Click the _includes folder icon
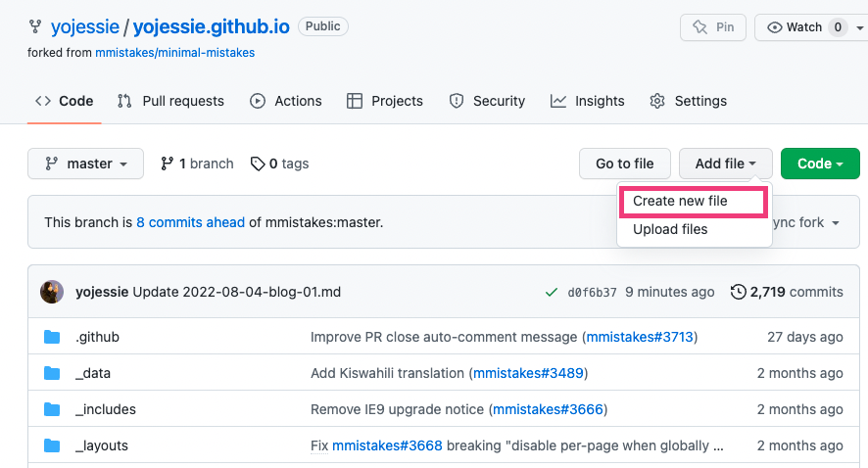Image resolution: width=868 pixels, height=468 pixels. [52, 409]
